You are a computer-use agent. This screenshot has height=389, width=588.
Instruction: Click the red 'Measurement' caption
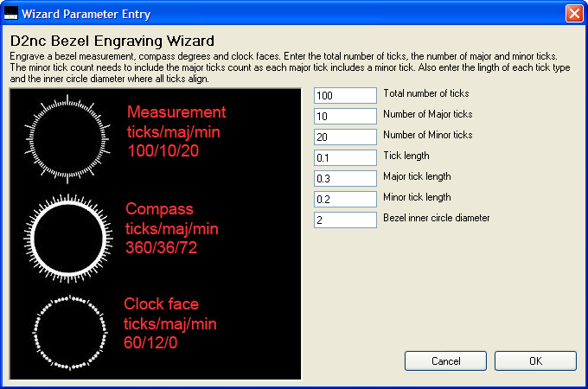tap(176, 112)
